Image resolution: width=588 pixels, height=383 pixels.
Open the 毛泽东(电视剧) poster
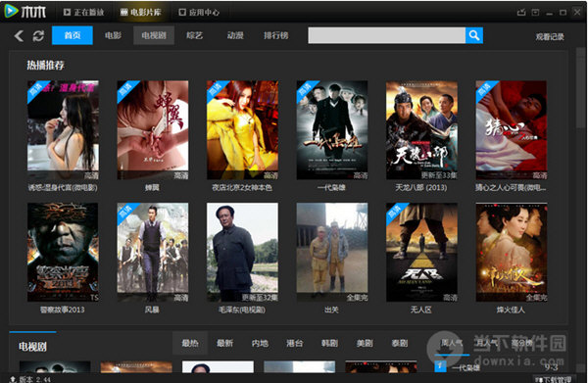242,252
